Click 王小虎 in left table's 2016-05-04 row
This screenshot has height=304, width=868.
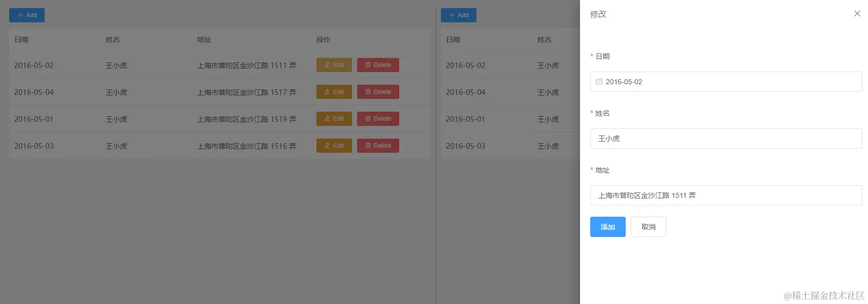tap(116, 92)
